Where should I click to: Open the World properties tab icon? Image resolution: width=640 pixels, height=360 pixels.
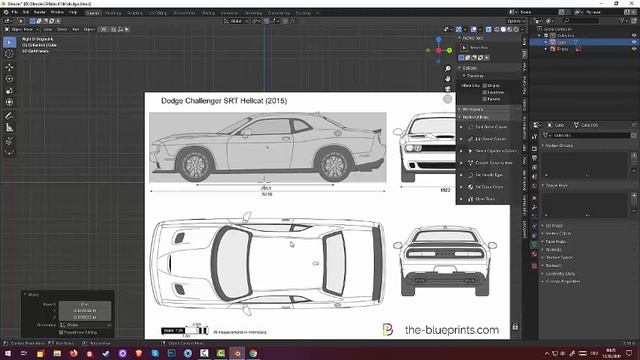[534, 186]
